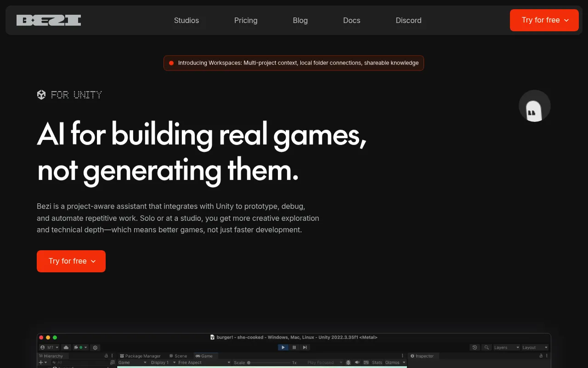Open the Discord link in the navigation
This screenshot has height=368, width=588.
click(x=409, y=20)
